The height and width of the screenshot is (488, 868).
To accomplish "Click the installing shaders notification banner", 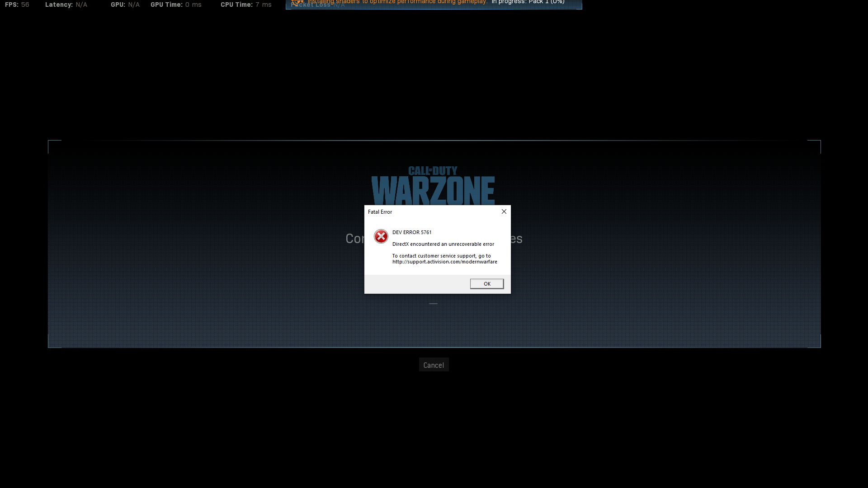I will coord(397,2).
